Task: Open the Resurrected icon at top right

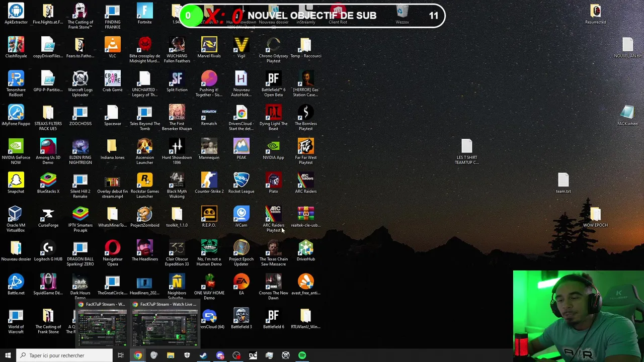Action: click(596, 14)
